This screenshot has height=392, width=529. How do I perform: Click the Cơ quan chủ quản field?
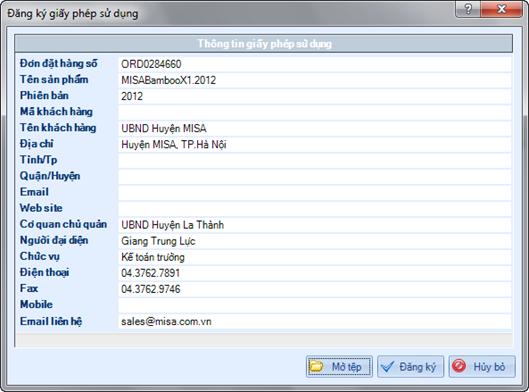315,225
